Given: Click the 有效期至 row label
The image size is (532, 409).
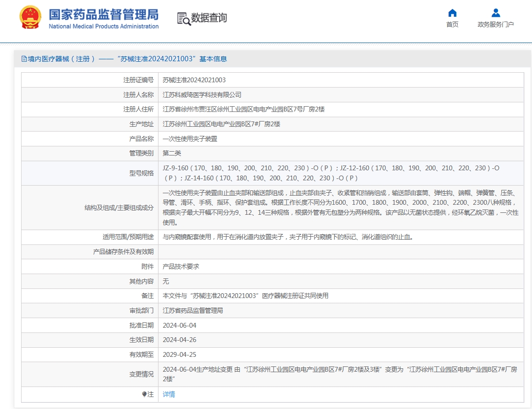Looking at the screenshot, I should tap(141, 355).
